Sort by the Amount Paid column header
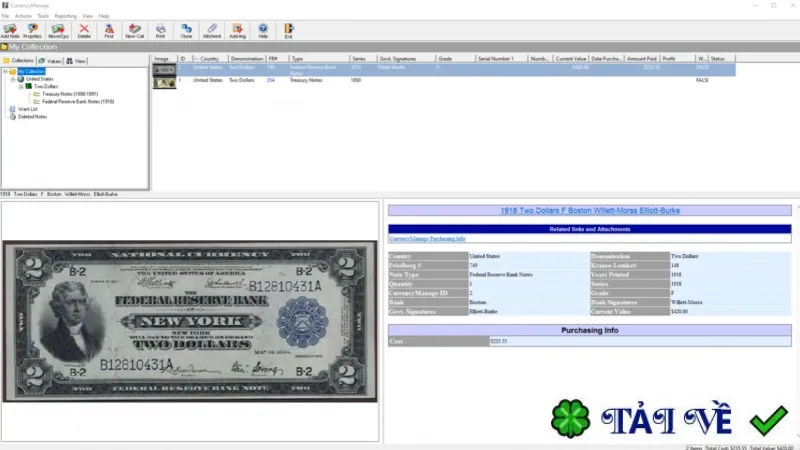The height and width of the screenshot is (450, 800). point(642,59)
